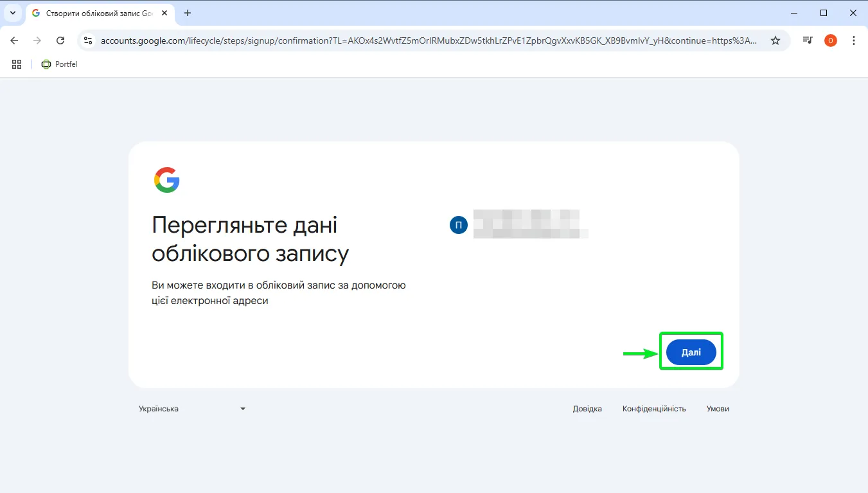Click the text about signing in with email
Viewport: 868px width, 493px height.
tap(279, 292)
